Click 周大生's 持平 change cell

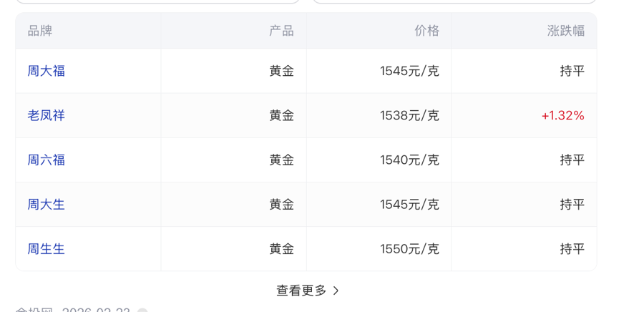tap(572, 204)
